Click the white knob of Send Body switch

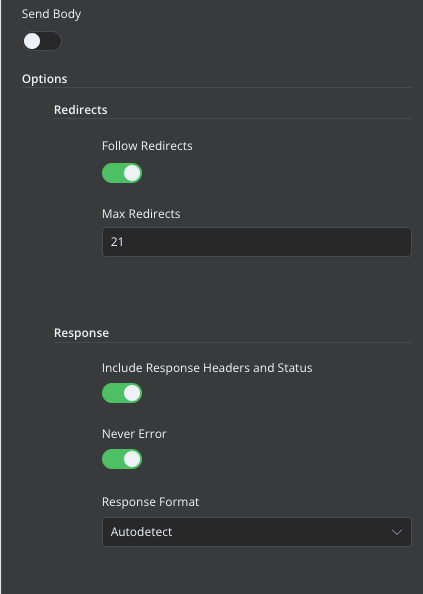[32, 41]
